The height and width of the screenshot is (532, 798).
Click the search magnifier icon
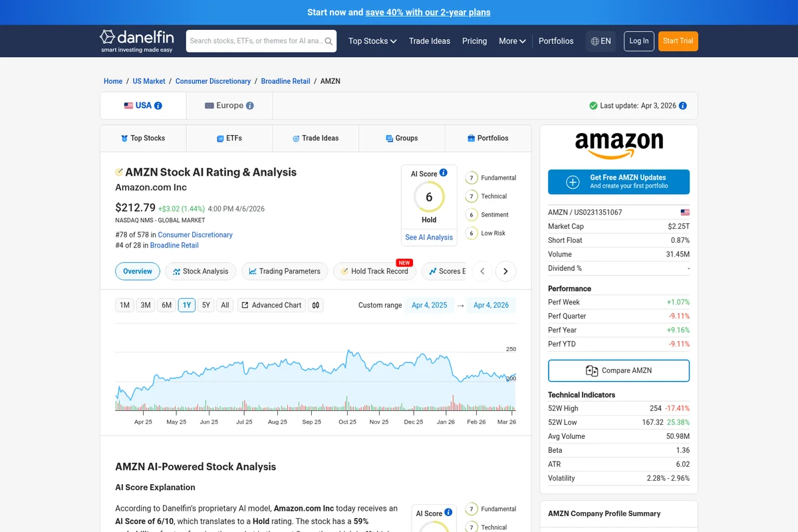click(x=329, y=41)
